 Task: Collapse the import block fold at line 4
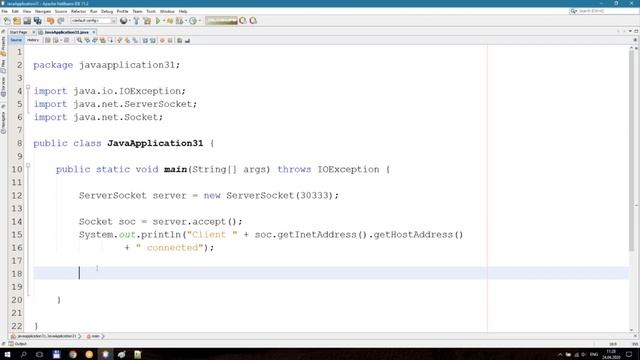(28, 87)
